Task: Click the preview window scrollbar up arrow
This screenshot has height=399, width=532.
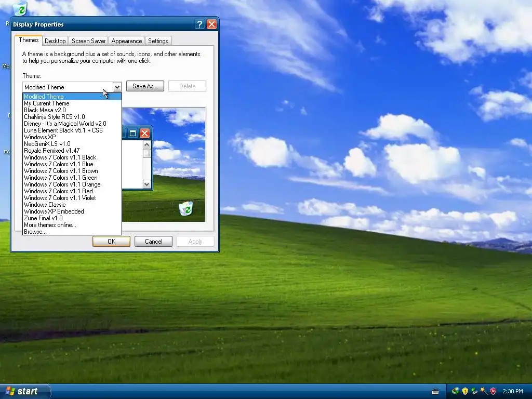Action: coord(147,145)
